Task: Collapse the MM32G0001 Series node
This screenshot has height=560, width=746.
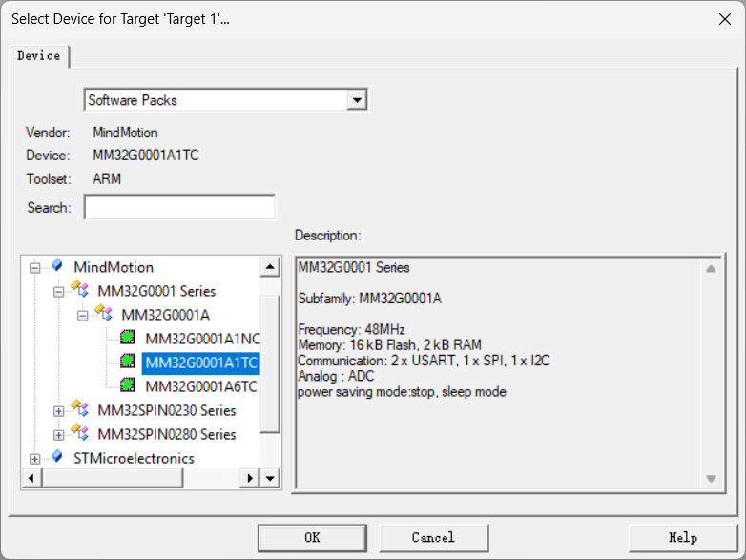Action: click(58, 292)
